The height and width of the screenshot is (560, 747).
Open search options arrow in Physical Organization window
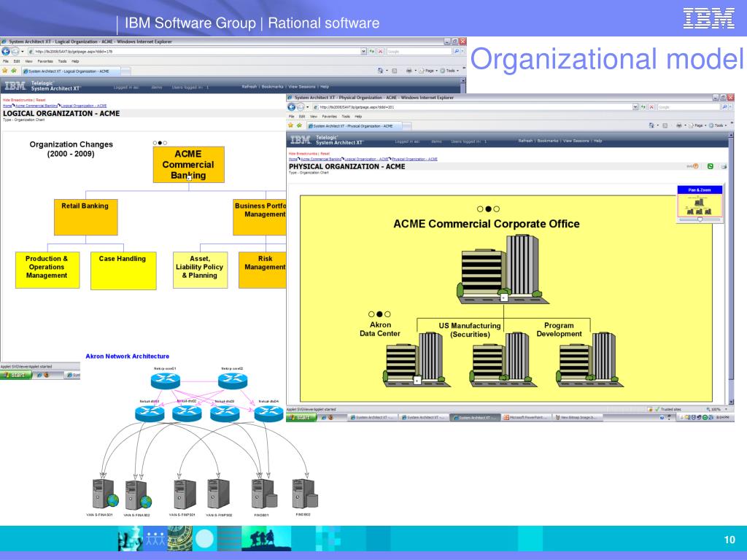(730, 107)
